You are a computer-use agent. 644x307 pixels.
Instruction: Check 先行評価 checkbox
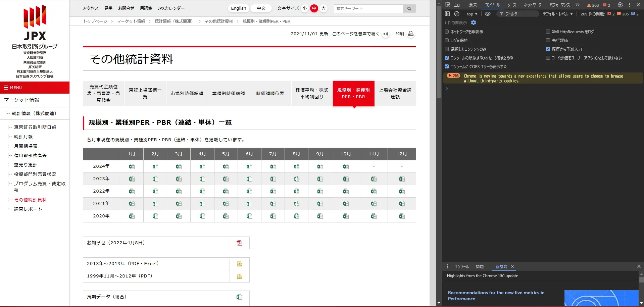coord(548,40)
